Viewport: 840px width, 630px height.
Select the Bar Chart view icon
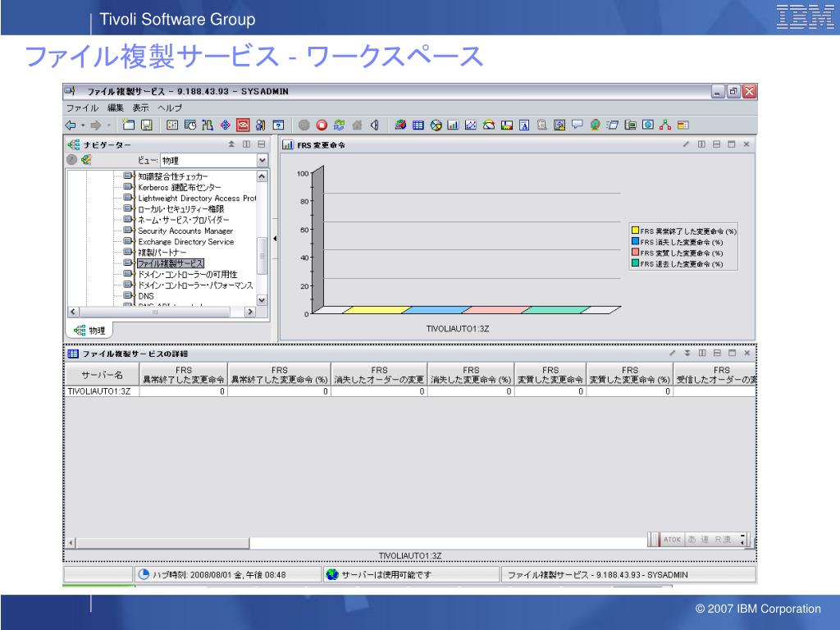[x=453, y=125]
